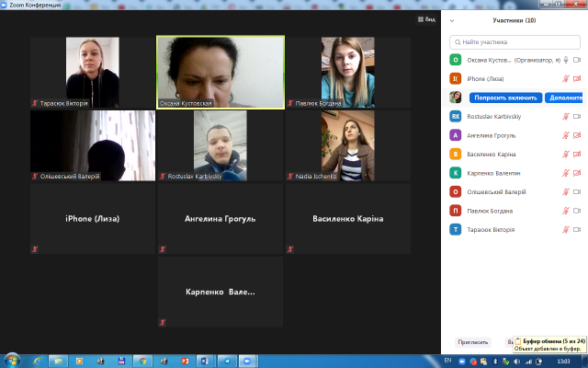
Task: Click disabled camera icon for Ангелина Грогуль
Action: [x=577, y=135]
